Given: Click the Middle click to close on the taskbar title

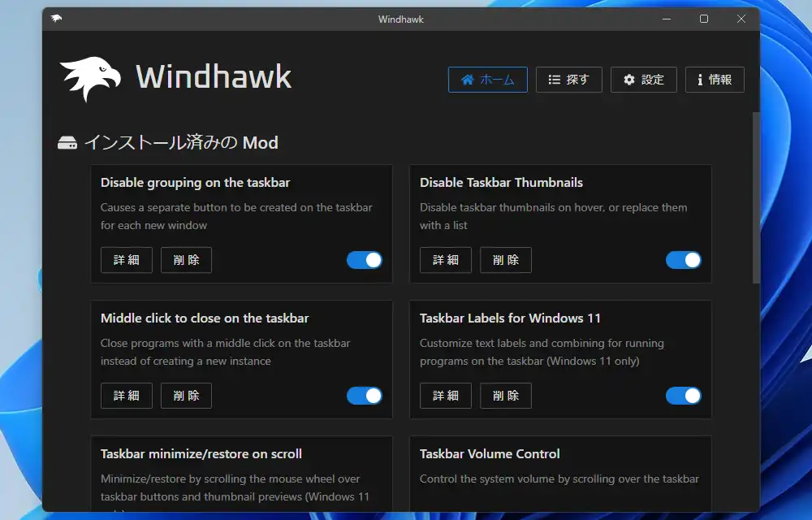Looking at the screenshot, I should pyautogui.click(x=205, y=318).
